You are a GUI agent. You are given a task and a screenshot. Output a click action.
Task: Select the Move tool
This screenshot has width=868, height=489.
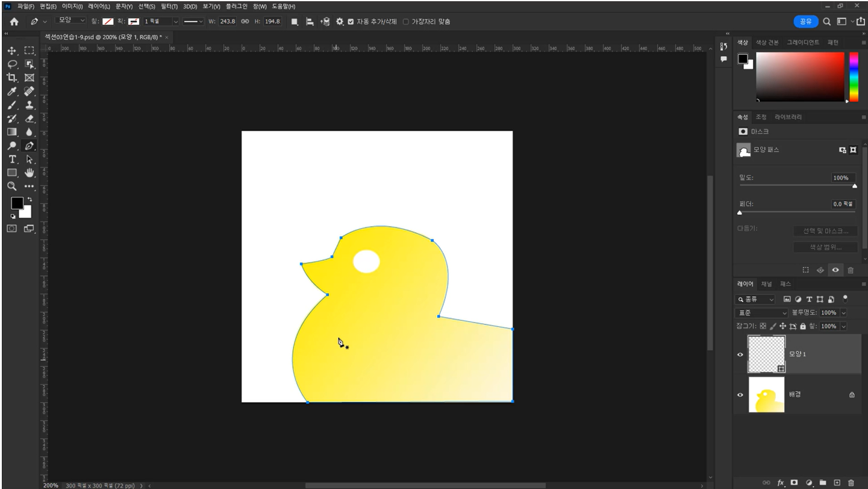point(12,51)
